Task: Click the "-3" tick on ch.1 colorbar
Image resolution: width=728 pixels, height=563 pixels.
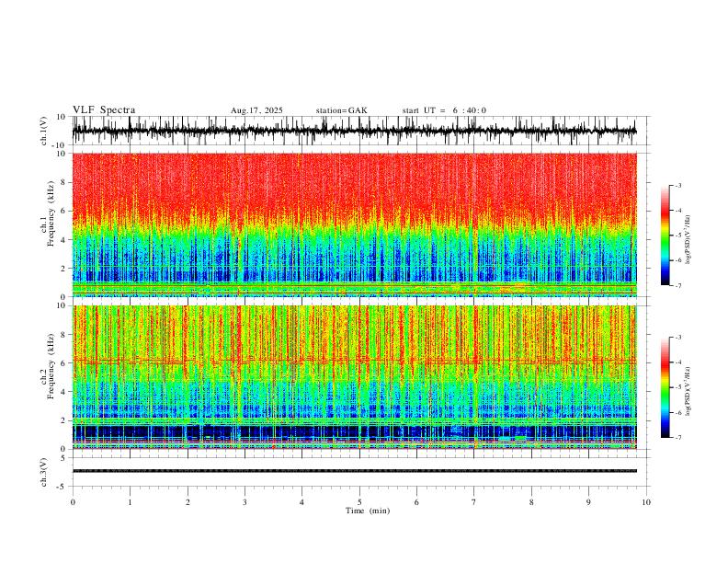Action: click(x=677, y=185)
